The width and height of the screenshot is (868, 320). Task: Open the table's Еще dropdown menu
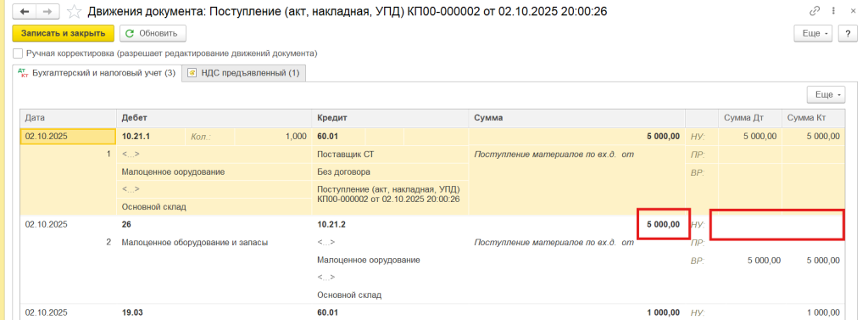pyautogui.click(x=826, y=95)
